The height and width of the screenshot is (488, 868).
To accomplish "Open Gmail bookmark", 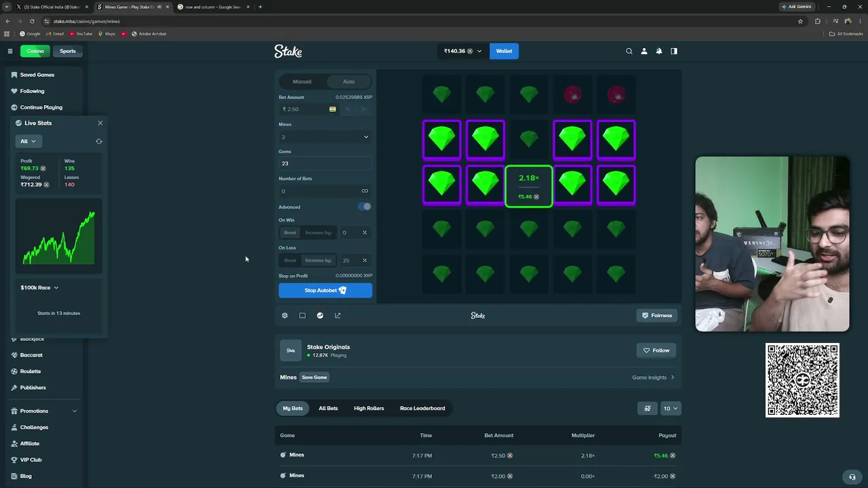I will tap(55, 33).
